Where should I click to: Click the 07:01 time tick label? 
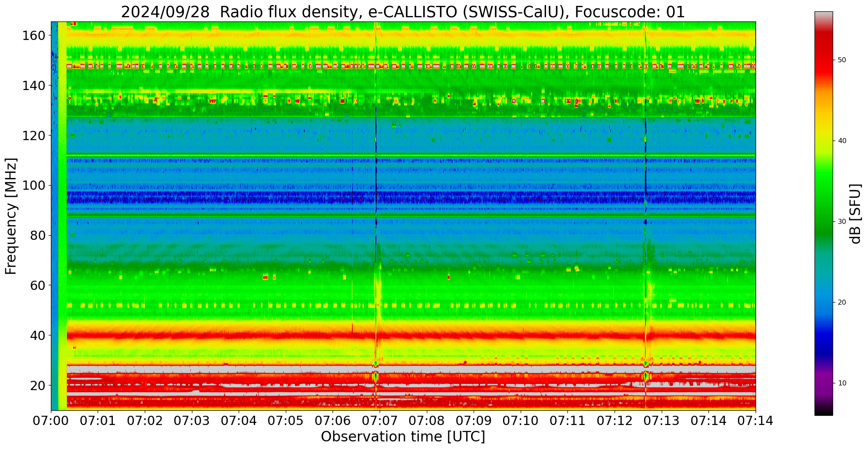pyautogui.click(x=98, y=421)
